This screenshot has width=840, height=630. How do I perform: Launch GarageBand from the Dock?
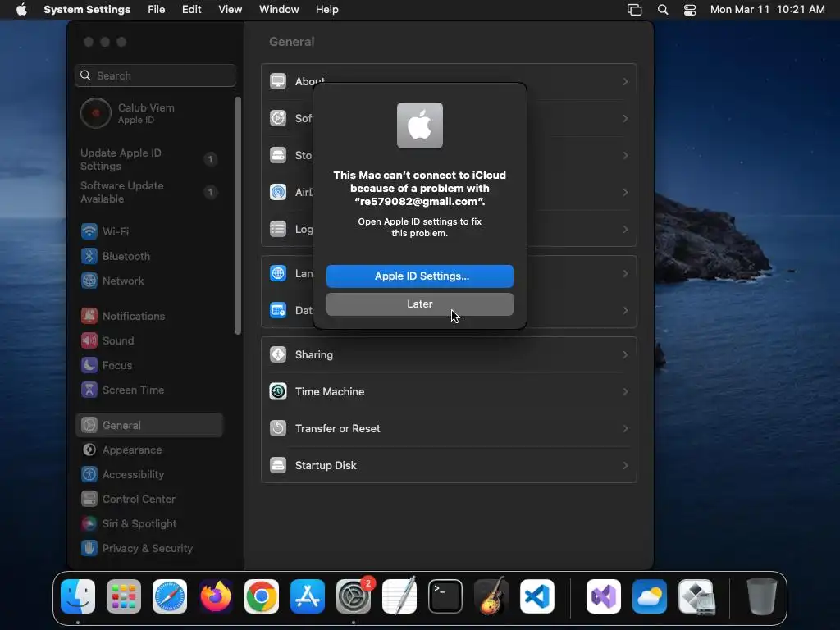click(491, 596)
